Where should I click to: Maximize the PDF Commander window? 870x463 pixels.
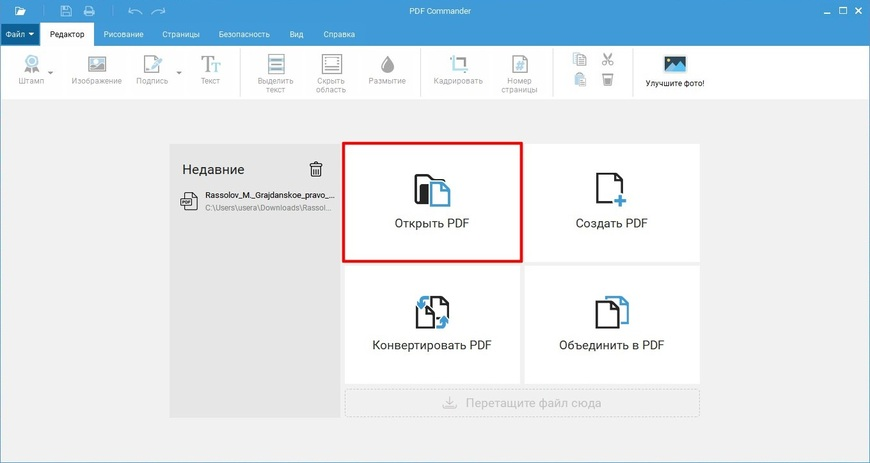click(842, 11)
